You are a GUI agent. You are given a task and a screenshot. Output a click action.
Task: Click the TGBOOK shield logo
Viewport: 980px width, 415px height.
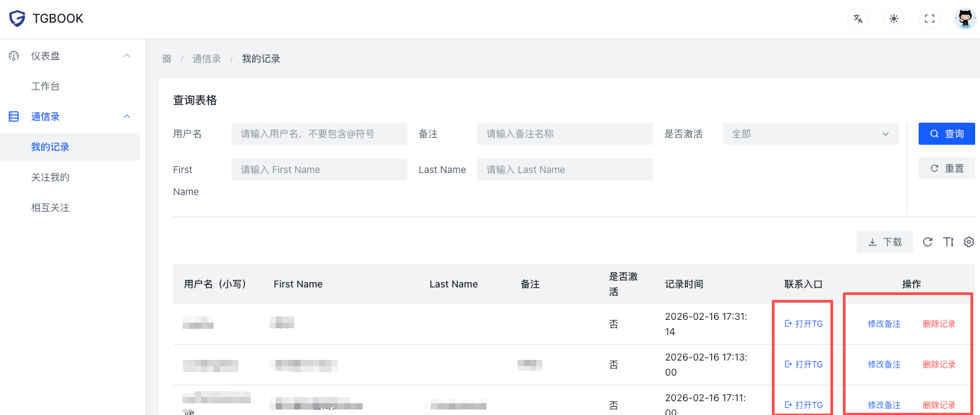pos(17,19)
